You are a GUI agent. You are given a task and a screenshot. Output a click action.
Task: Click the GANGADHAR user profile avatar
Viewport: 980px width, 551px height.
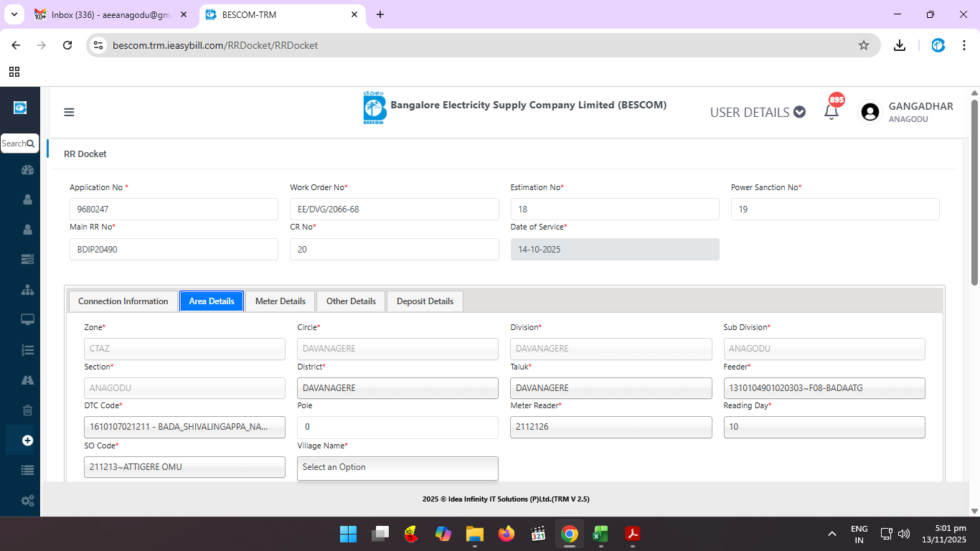pos(870,112)
